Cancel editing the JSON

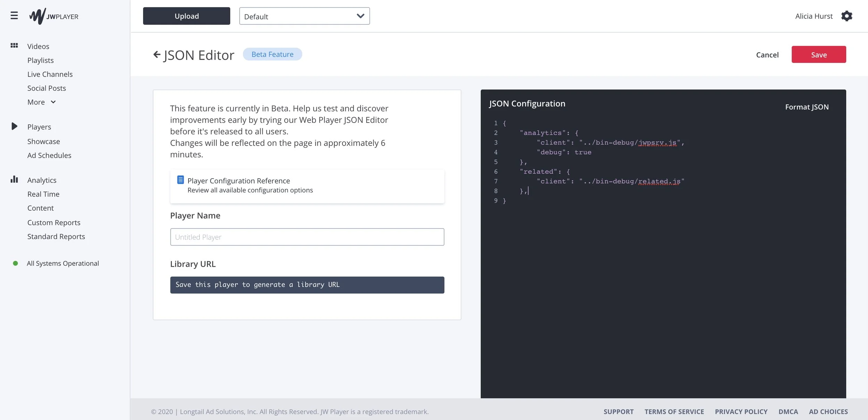(x=767, y=55)
